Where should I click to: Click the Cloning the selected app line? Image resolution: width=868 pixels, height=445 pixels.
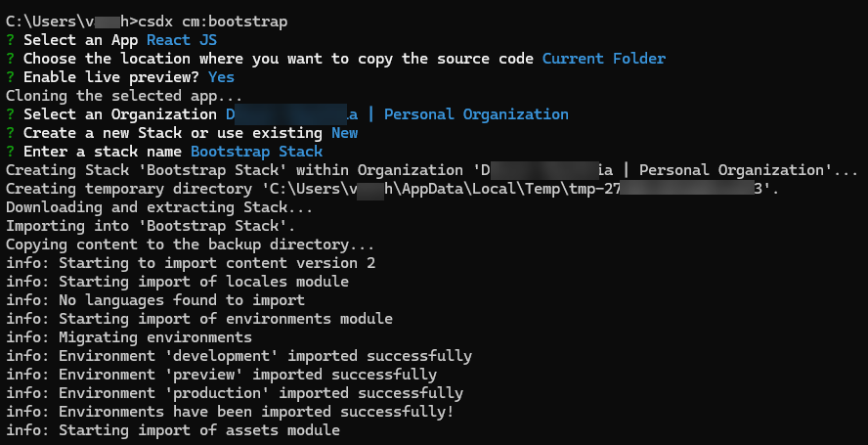pos(124,96)
